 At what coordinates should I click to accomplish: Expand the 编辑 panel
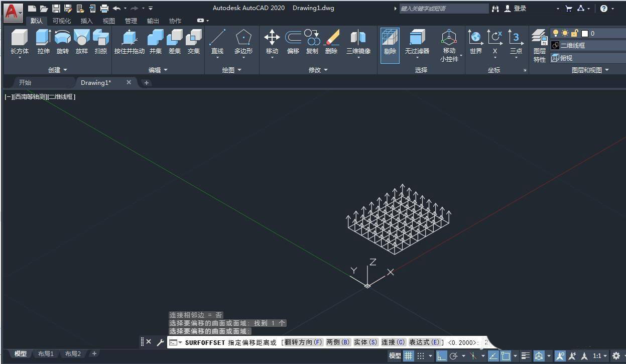click(x=158, y=70)
